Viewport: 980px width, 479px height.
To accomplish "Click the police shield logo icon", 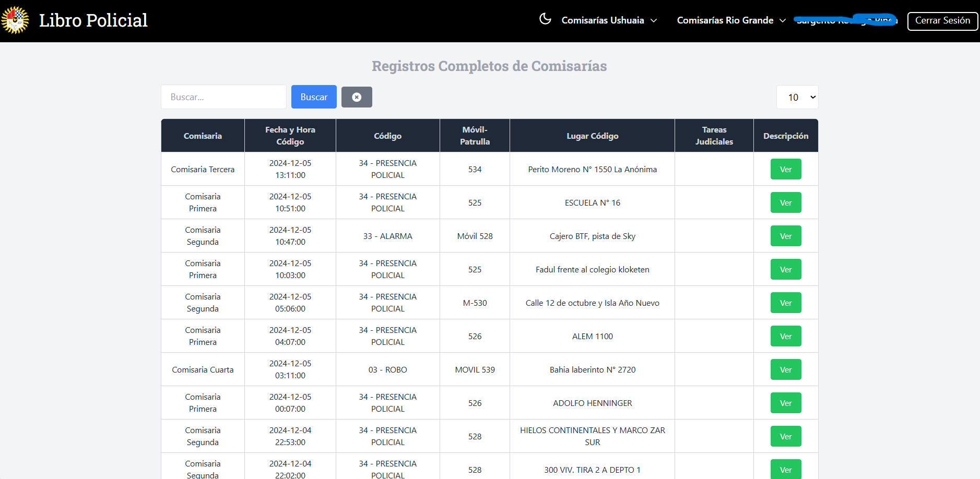I will point(15,20).
